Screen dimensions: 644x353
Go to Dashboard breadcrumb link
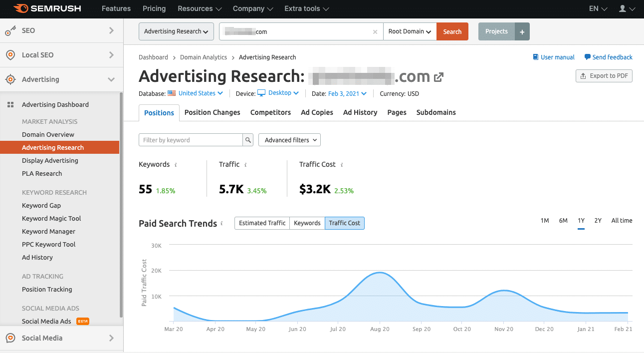[x=153, y=57]
